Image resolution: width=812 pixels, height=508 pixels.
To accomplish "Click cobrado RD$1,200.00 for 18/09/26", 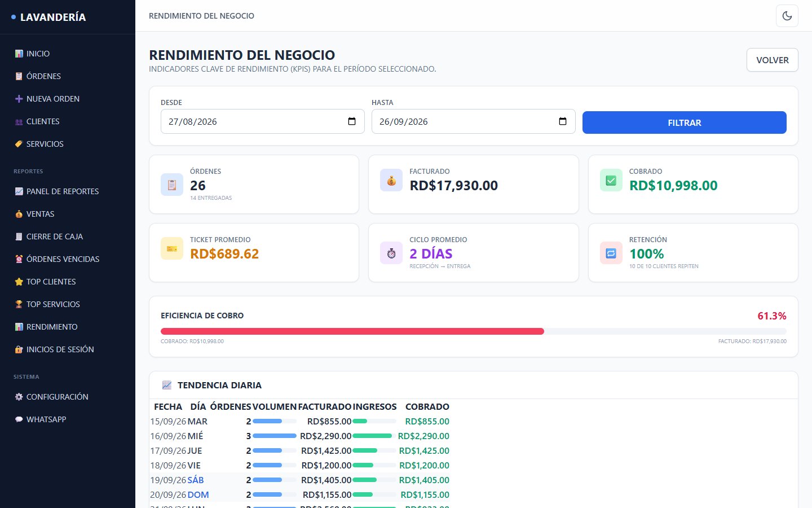I will pyautogui.click(x=424, y=465).
